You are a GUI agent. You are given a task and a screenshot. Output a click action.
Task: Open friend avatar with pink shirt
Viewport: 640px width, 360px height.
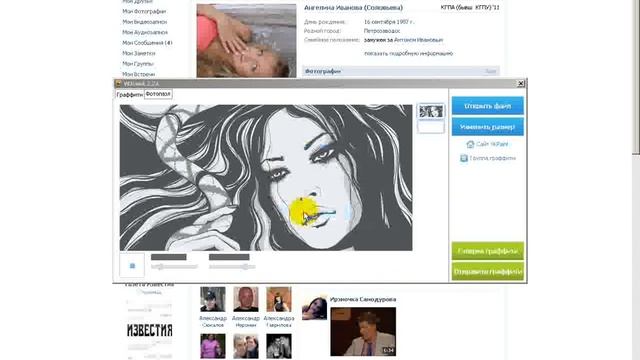[213, 346]
